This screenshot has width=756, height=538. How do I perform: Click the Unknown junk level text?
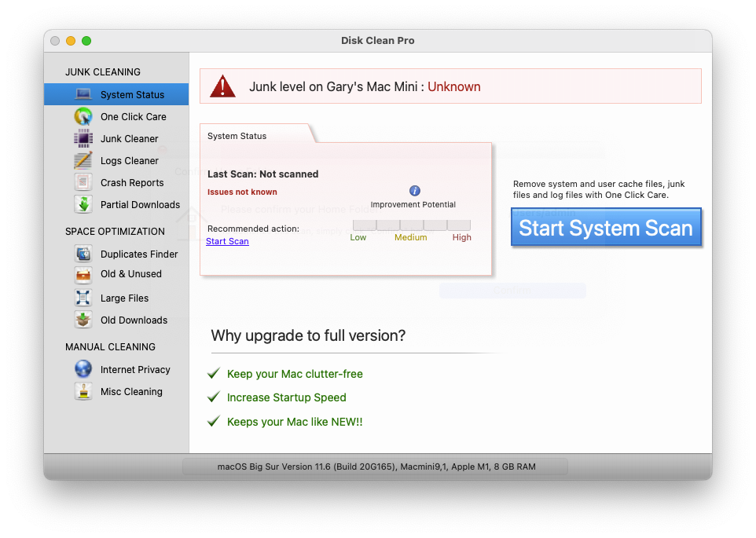click(x=453, y=86)
